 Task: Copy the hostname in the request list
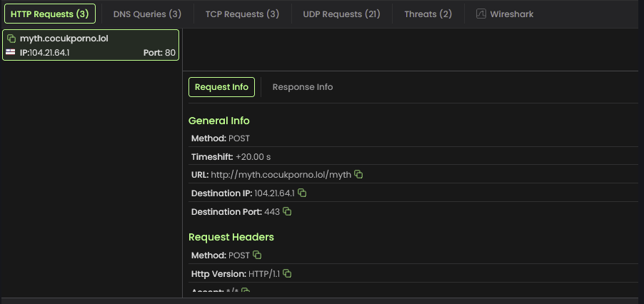click(x=12, y=39)
